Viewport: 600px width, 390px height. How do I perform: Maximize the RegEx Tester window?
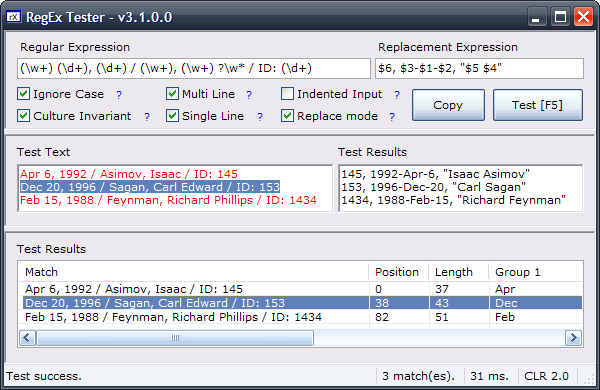[561, 17]
